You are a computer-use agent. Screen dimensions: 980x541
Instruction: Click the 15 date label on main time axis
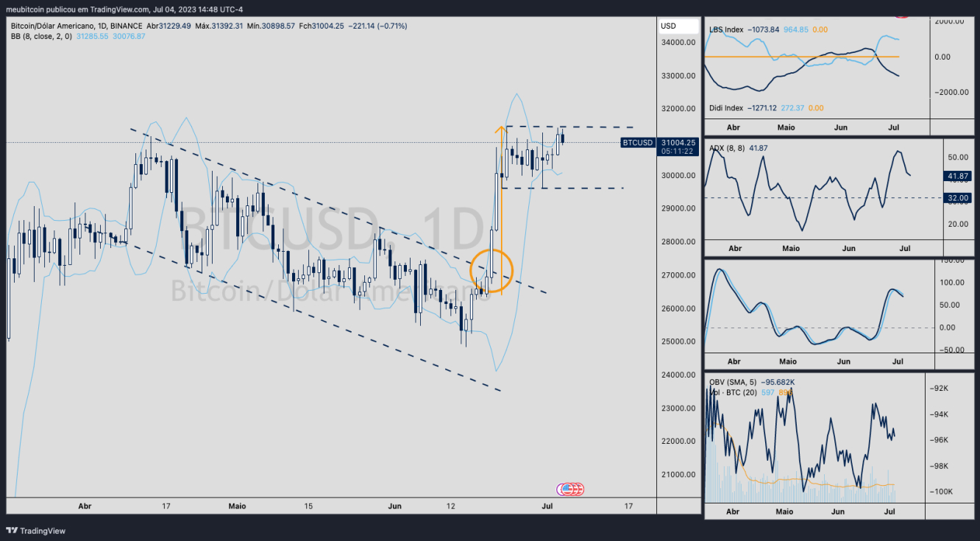(309, 506)
